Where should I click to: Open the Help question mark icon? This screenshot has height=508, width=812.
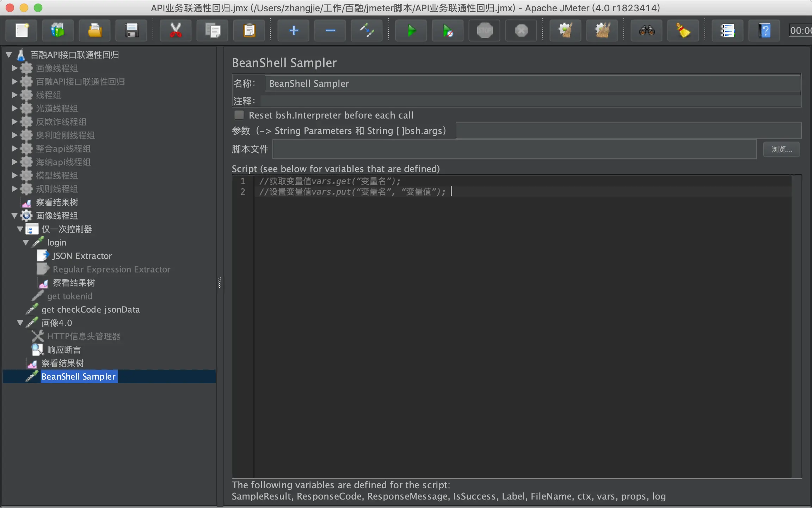click(764, 31)
